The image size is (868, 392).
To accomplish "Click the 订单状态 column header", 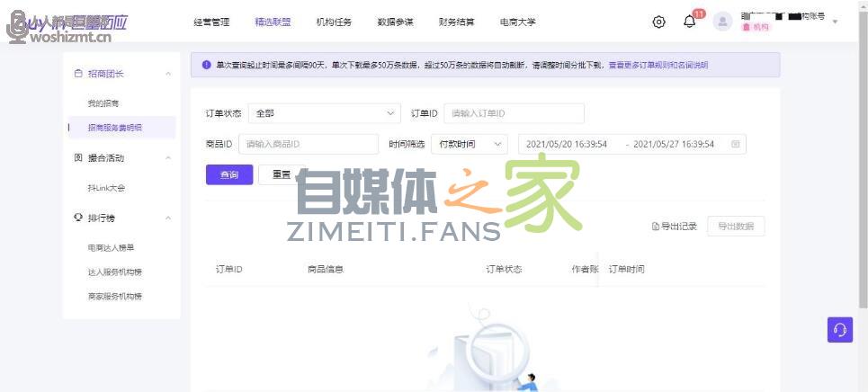I will tap(504, 269).
